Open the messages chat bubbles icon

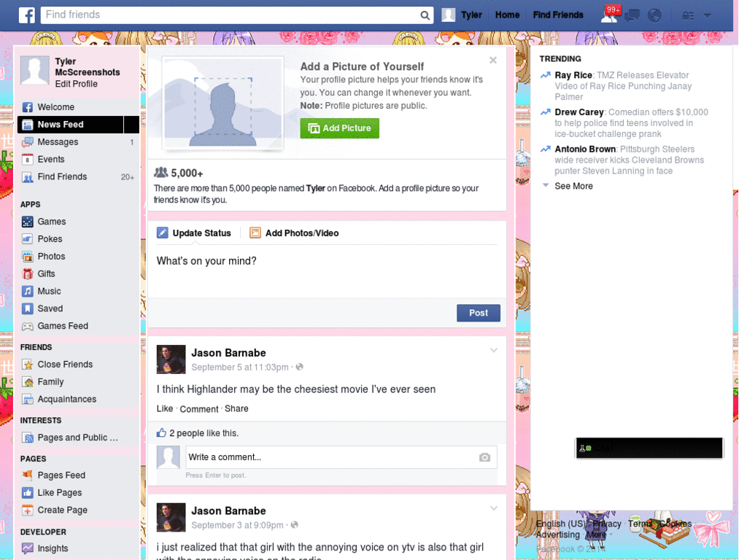pyautogui.click(x=632, y=16)
